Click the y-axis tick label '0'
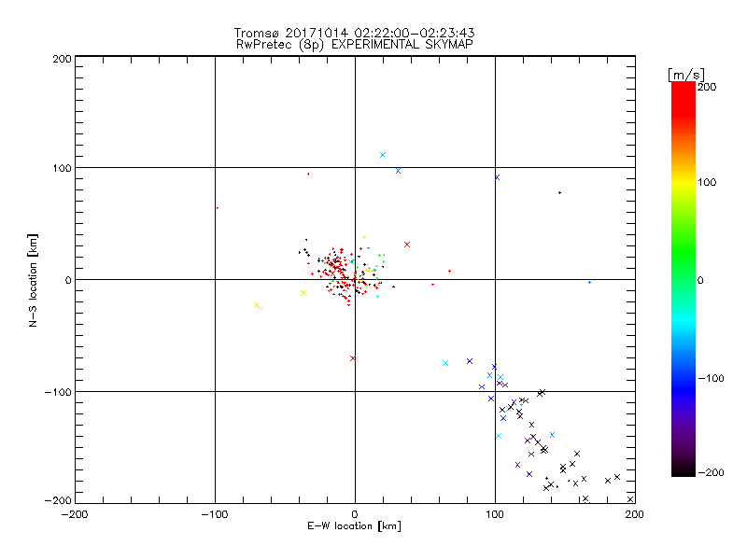This screenshot has width=747, height=560. (x=68, y=280)
